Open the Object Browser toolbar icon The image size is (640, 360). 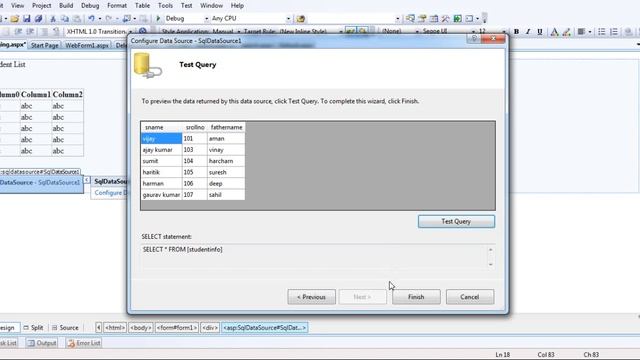433,18
